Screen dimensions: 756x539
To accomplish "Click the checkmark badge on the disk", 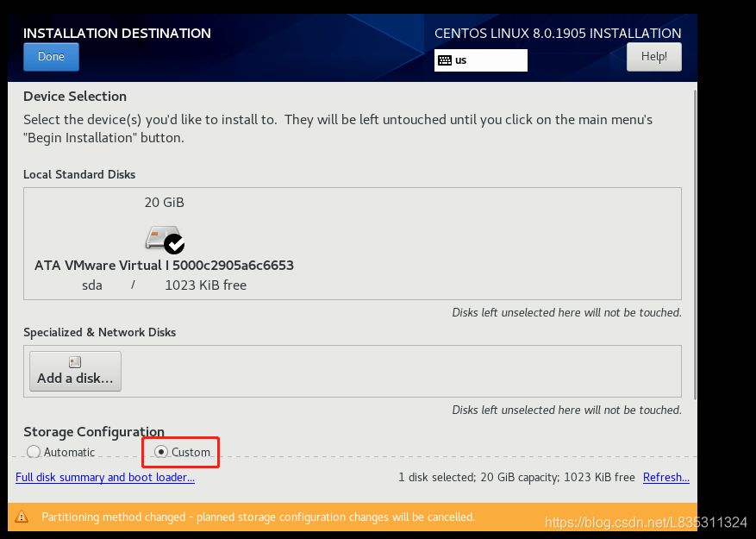I will 174,244.
